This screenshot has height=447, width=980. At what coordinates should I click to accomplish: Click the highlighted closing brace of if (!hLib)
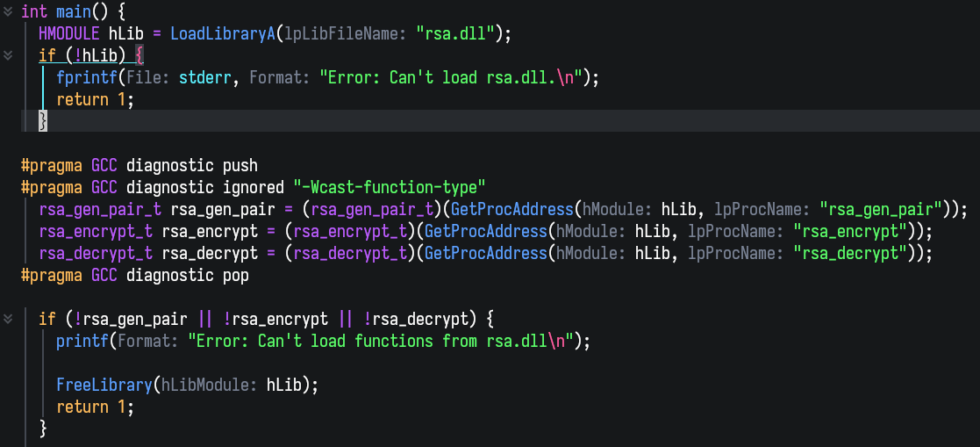coord(42,120)
